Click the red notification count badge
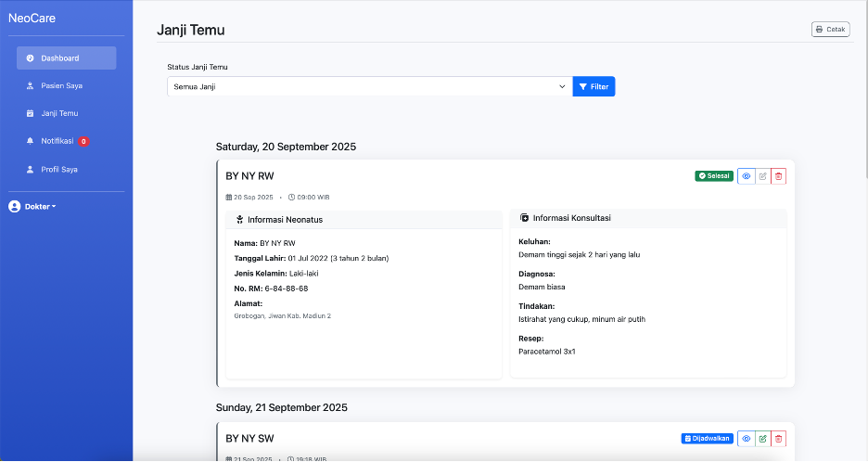The image size is (868, 462). [x=83, y=142]
